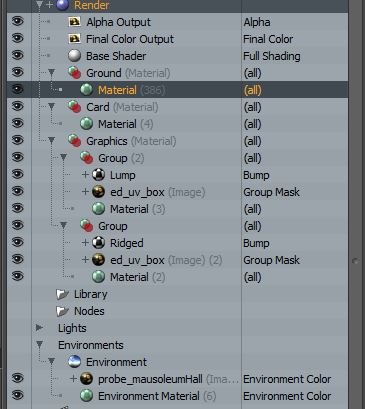This screenshot has width=365, height=409.
Task: Toggle visibility of Lump bump layer
Action: click(17, 175)
